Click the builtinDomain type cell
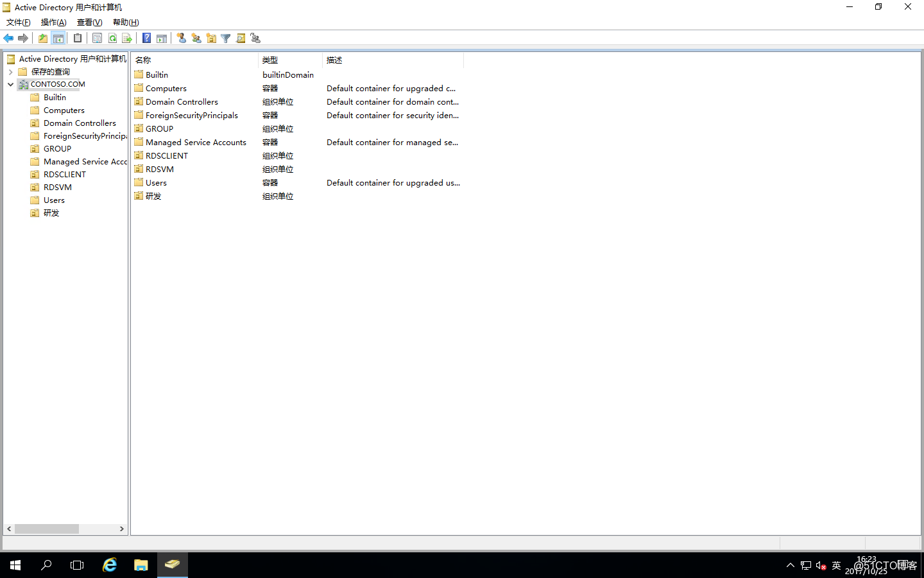Viewport: 924px width, 578px height. (288, 75)
